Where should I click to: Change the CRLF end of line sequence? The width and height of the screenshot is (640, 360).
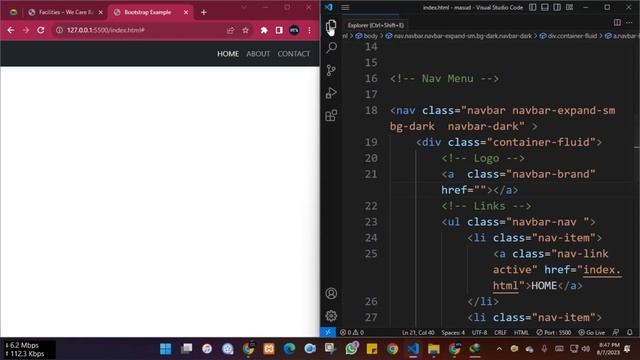point(500,333)
